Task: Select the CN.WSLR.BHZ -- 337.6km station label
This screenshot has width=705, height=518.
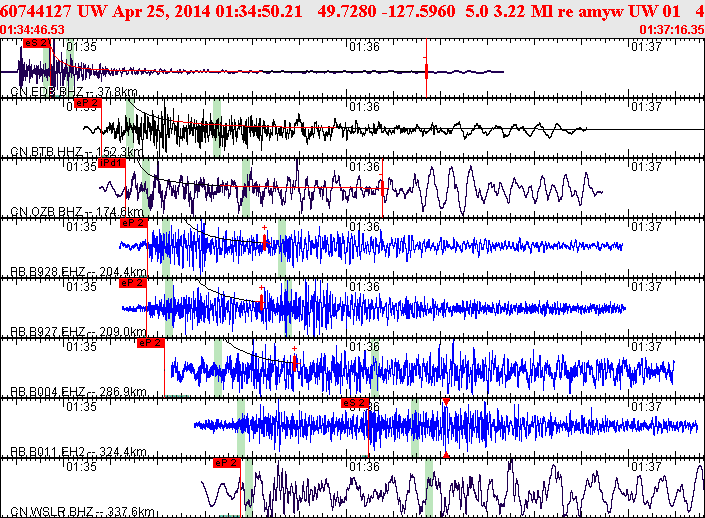Action: tap(82, 512)
